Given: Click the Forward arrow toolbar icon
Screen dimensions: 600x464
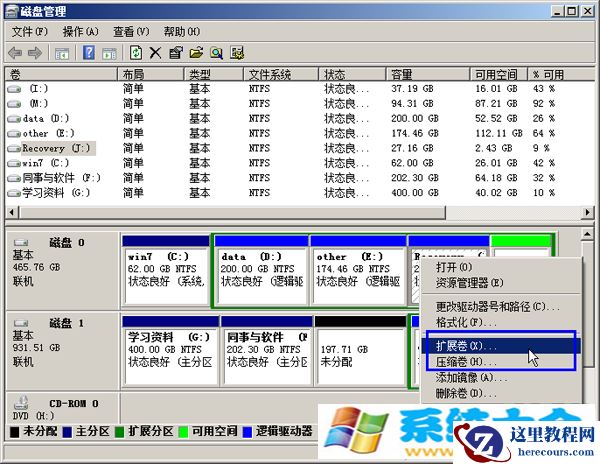Looking at the screenshot, I should point(35,53).
